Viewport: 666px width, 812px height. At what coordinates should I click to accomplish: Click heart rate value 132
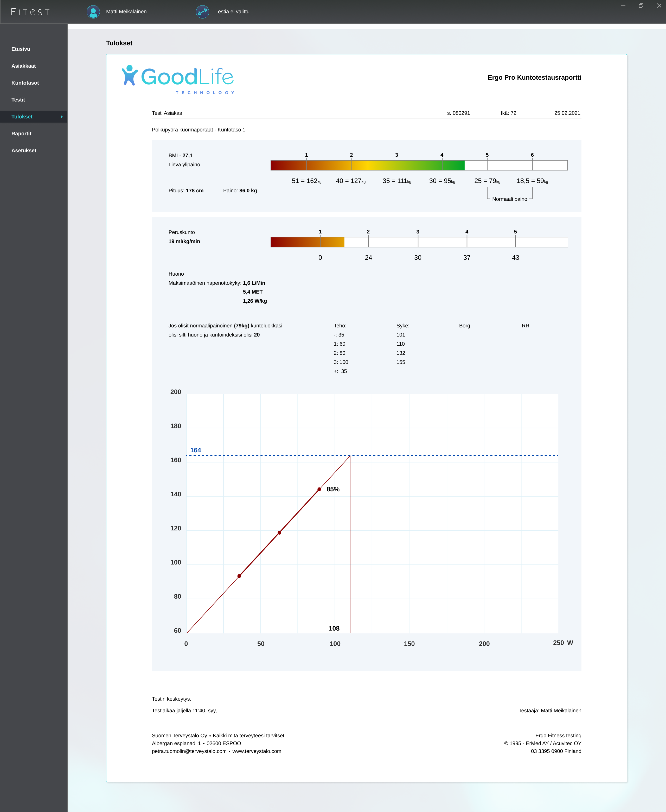[x=401, y=353]
